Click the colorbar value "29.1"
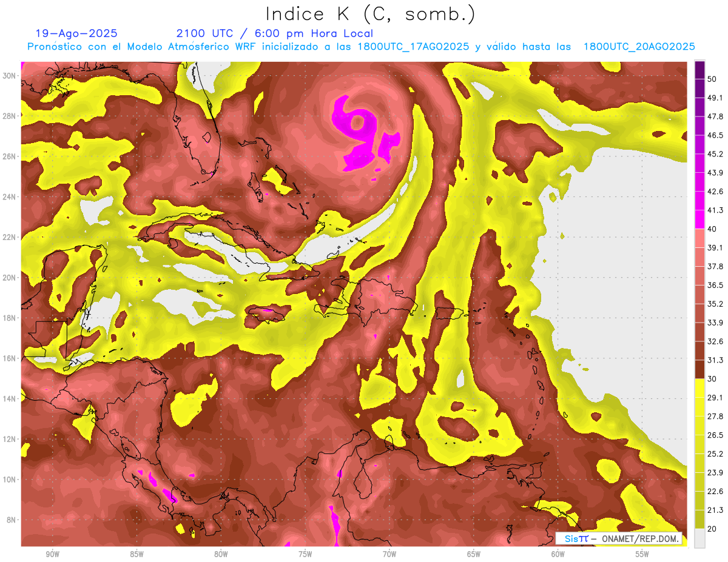 [x=715, y=398]
